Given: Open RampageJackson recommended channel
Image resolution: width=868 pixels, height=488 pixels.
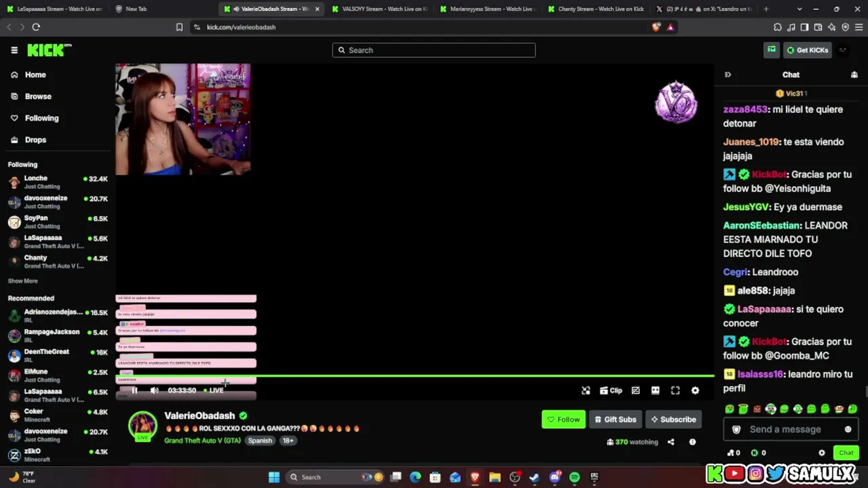Looking at the screenshot, I should click(x=57, y=335).
